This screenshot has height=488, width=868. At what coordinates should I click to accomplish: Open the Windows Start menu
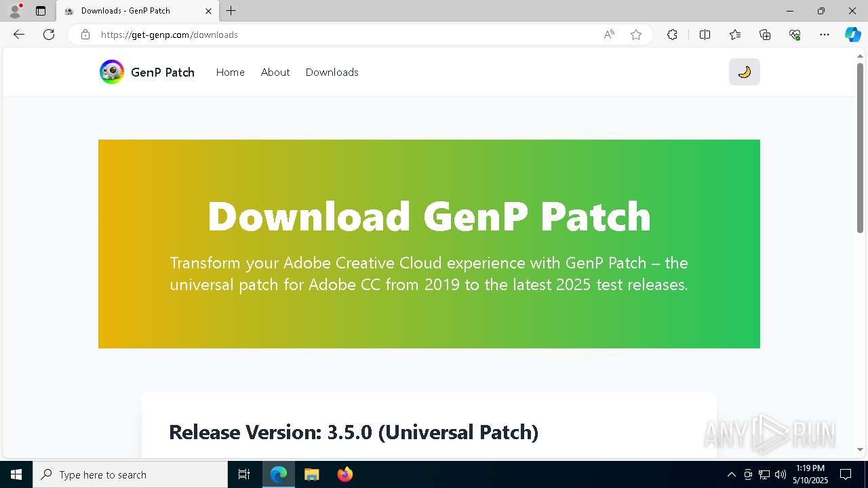(x=16, y=474)
